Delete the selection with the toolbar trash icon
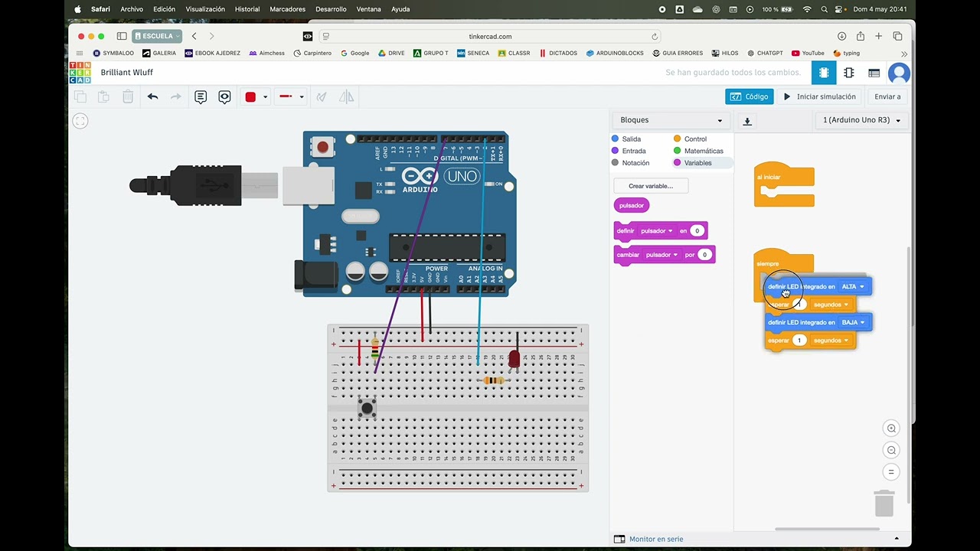This screenshot has width=980, height=551. [x=128, y=96]
